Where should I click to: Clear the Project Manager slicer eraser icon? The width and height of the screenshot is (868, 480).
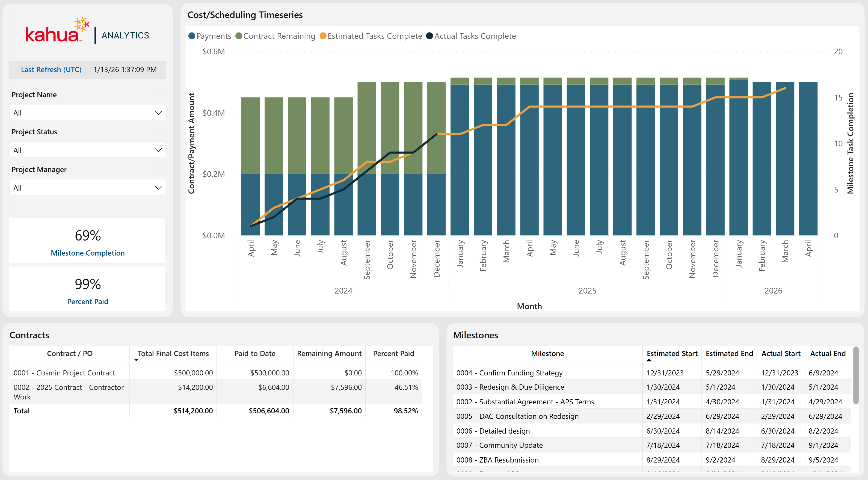click(x=161, y=168)
